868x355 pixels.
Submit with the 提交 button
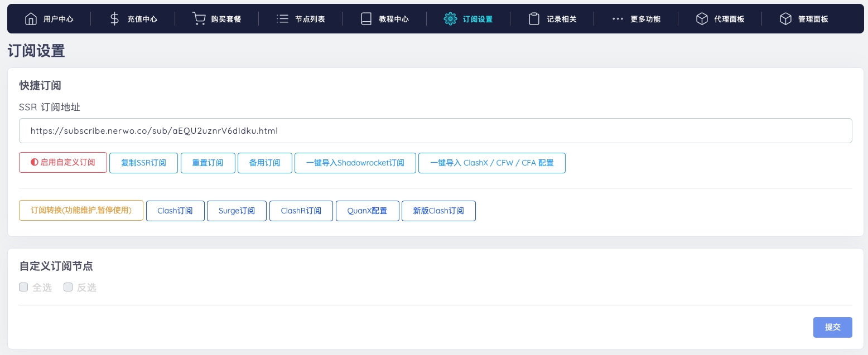832,327
